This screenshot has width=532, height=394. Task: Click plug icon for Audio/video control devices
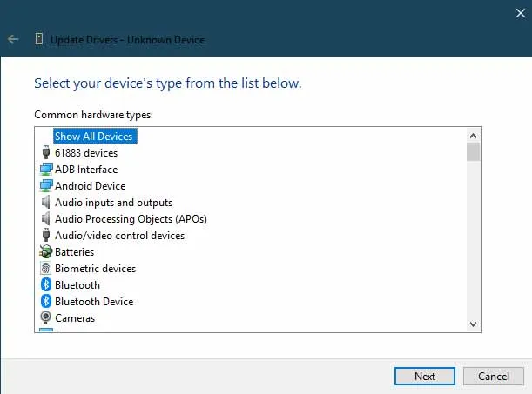pyautogui.click(x=46, y=235)
